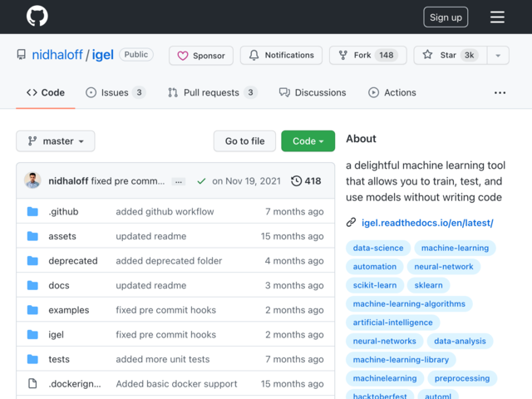Open the 418 commits history link

click(306, 181)
